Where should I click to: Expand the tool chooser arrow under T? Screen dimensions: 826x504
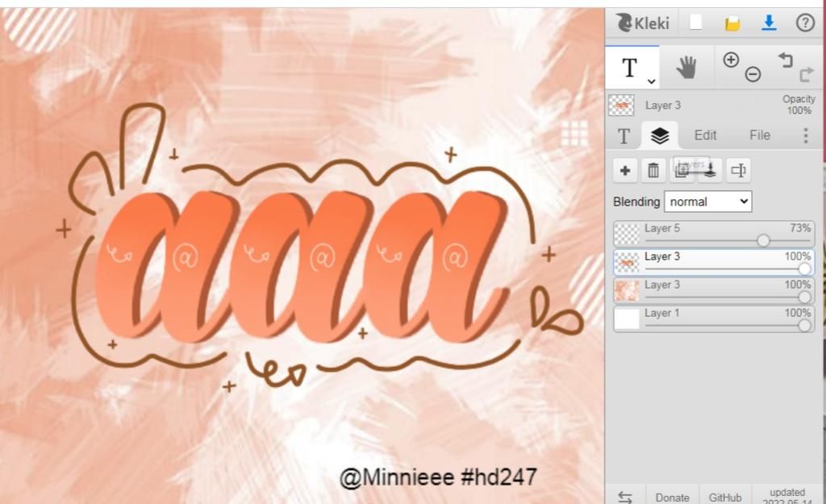point(651,81)
